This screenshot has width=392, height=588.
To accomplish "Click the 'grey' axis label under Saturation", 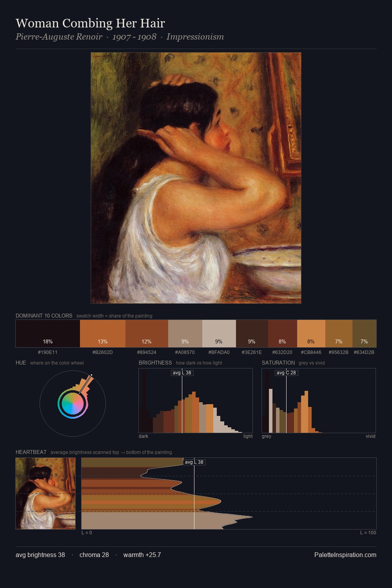I will coord(267,436).
